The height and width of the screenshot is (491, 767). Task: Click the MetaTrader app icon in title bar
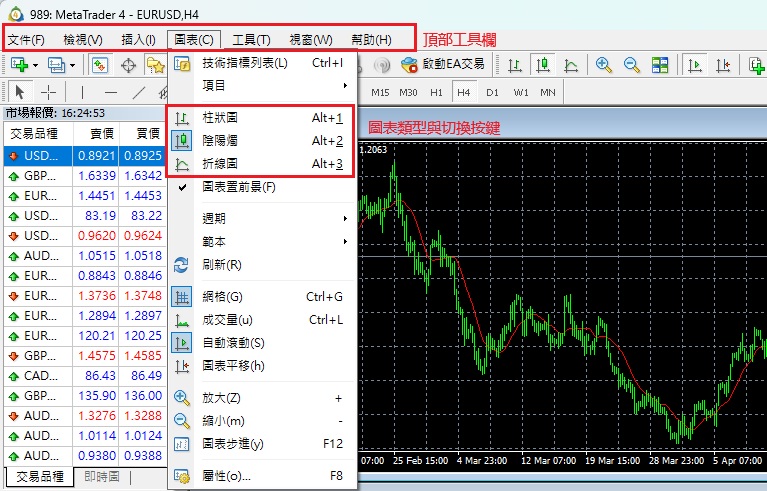coord(16,15)
